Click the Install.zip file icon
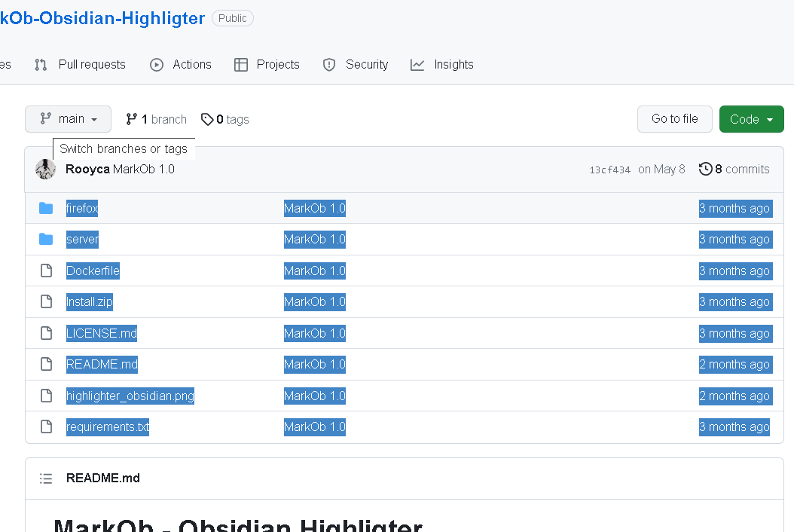 tap(46, 302)
